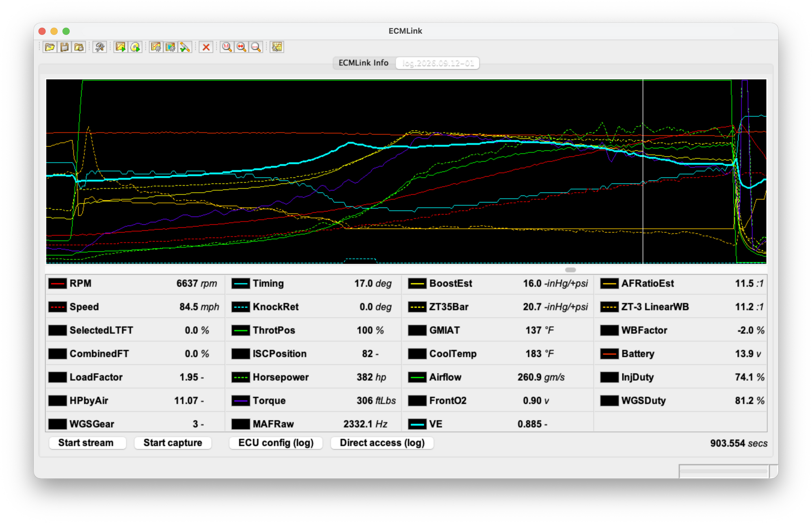The width and height of the screenshot is (812, 523).
Task: Open the wrench preferences tool icon
Action: point(99,47)
